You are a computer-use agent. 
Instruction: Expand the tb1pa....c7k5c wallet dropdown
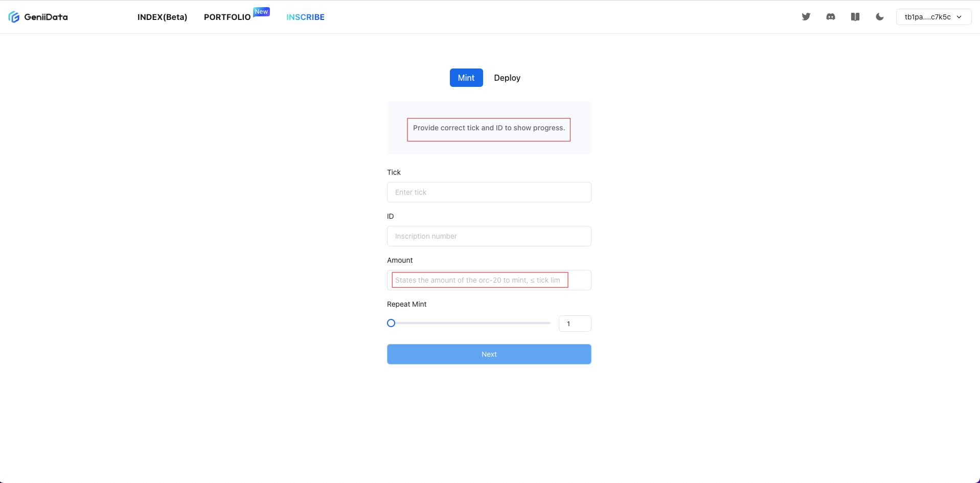(933, 17)
